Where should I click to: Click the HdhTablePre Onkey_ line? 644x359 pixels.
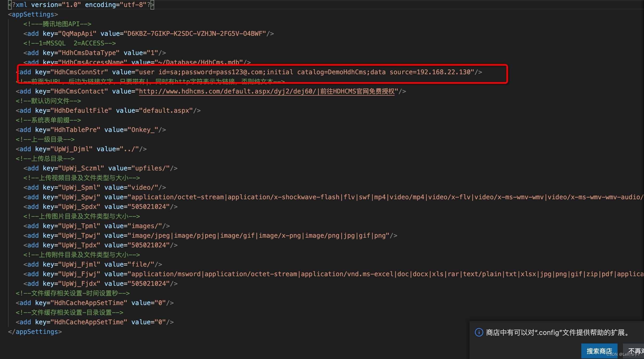[91, 130]
